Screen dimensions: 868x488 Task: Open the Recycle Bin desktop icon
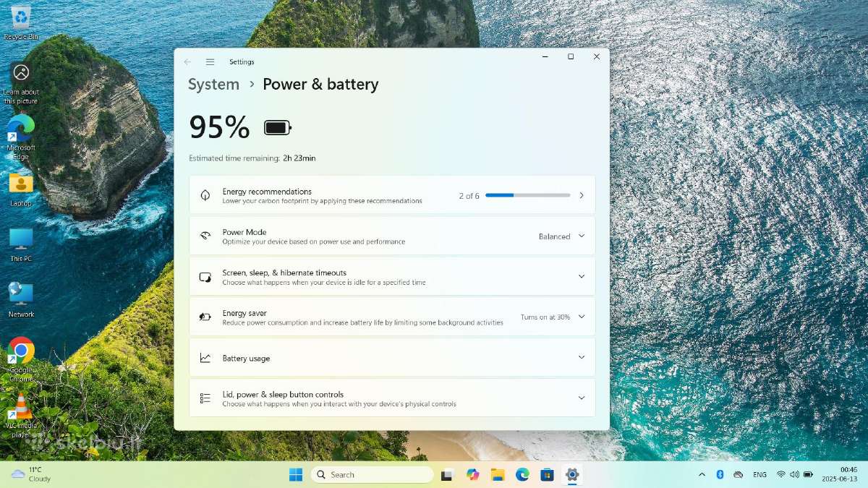21,22
